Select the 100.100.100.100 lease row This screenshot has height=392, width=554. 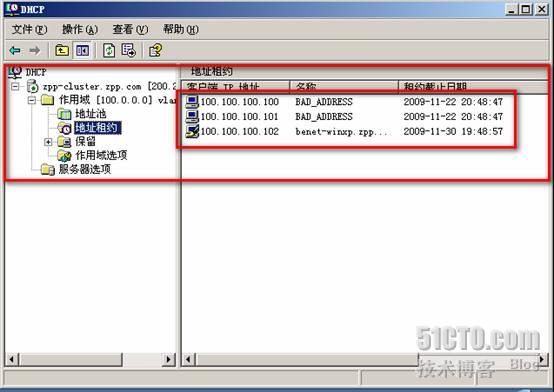(x=344, y=102)
